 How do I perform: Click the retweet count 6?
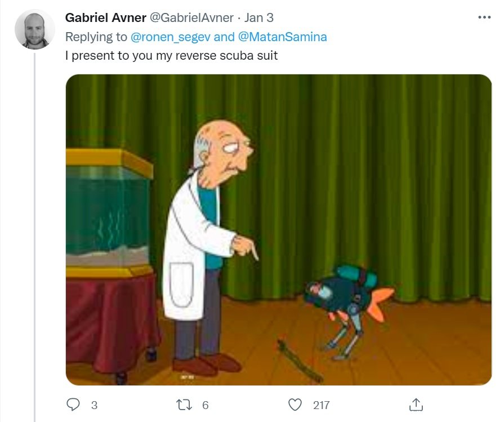(x=206, y=405)
